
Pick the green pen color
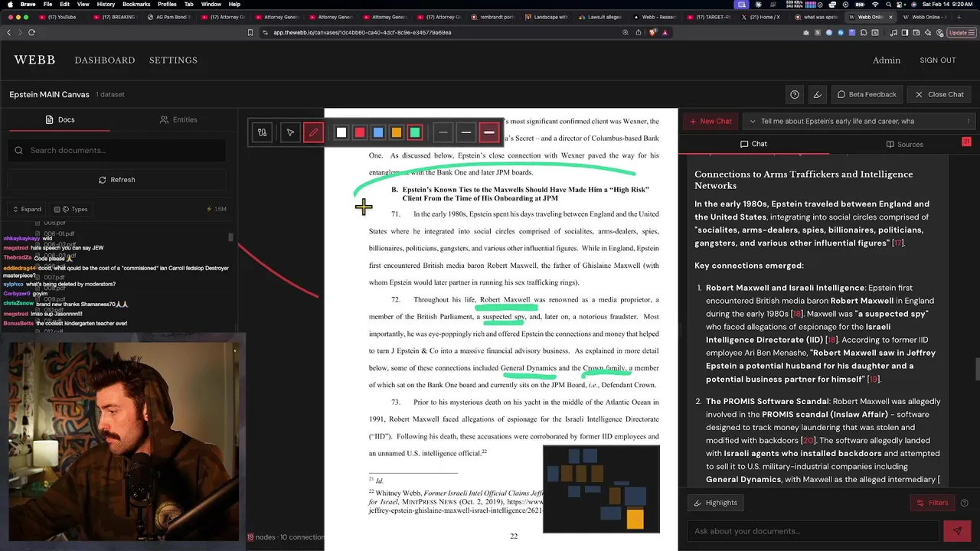pos(415,132)
